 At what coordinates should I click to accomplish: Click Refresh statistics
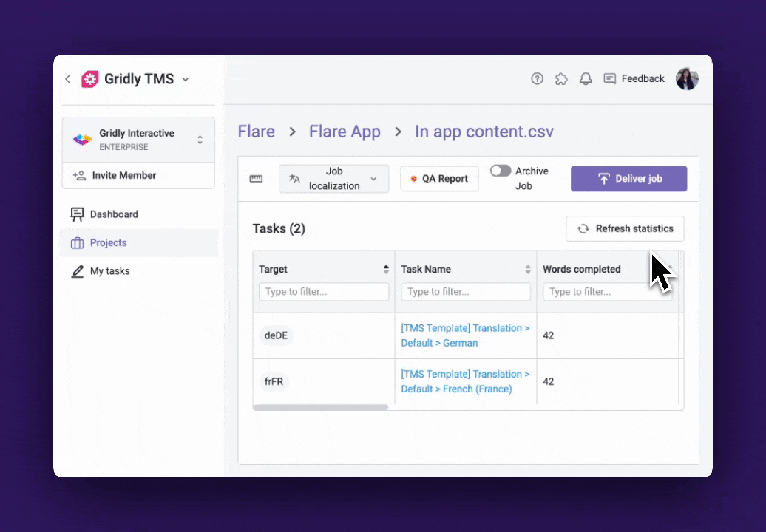point(625,228)
